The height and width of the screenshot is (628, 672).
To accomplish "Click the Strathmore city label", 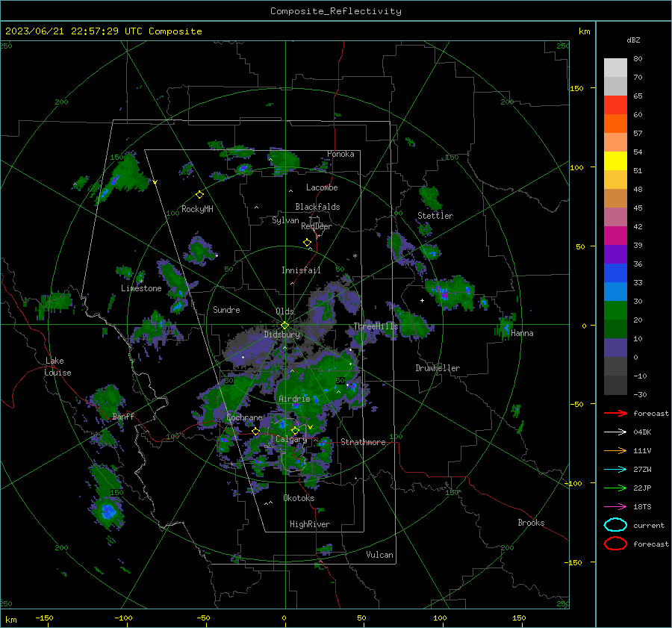I will pyautogui.click(x=363, y=442).
